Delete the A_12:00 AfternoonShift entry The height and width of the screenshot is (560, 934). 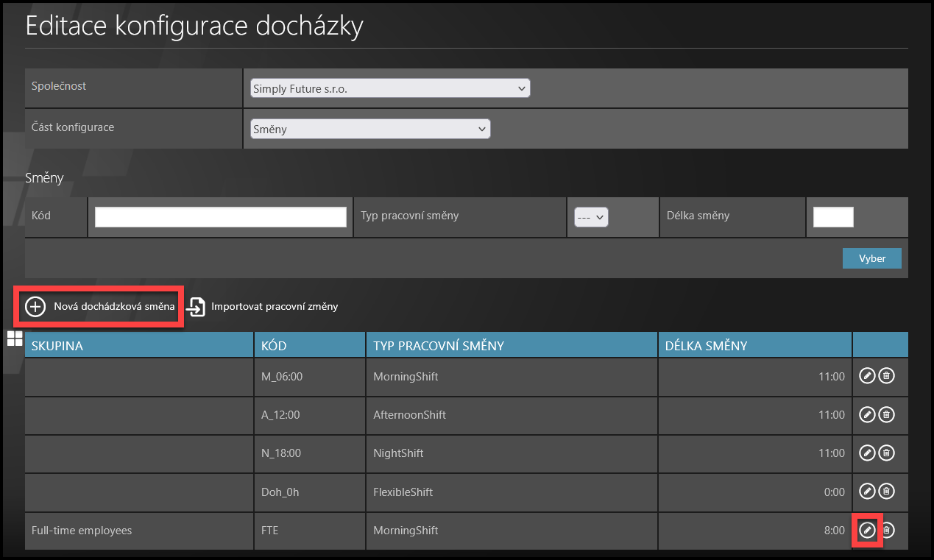point(887,414)
